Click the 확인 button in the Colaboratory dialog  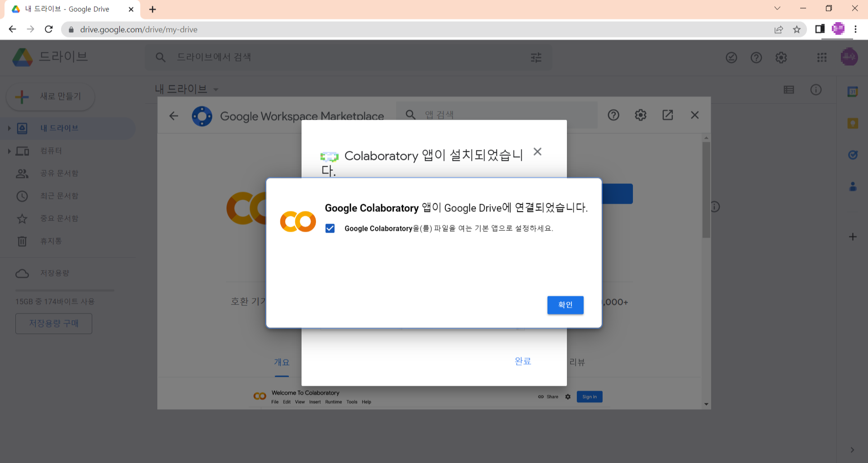(x=565, y=305)
